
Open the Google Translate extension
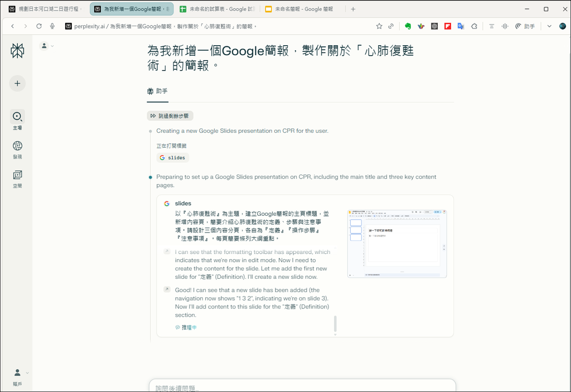coord(461,26)
